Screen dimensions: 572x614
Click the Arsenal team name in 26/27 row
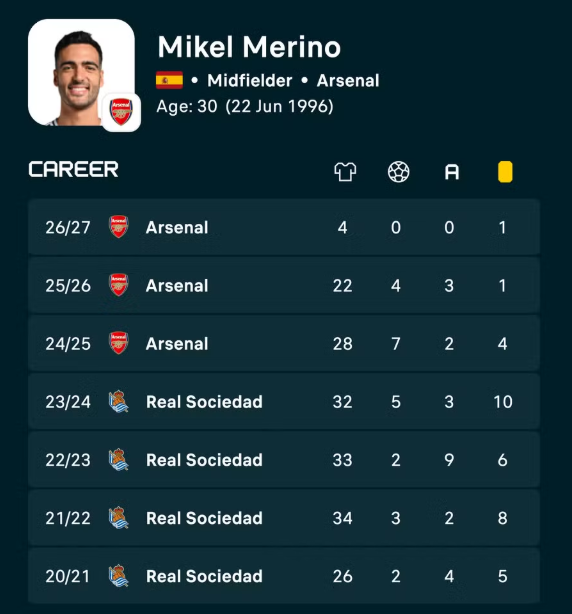click(x=177, y=227)
